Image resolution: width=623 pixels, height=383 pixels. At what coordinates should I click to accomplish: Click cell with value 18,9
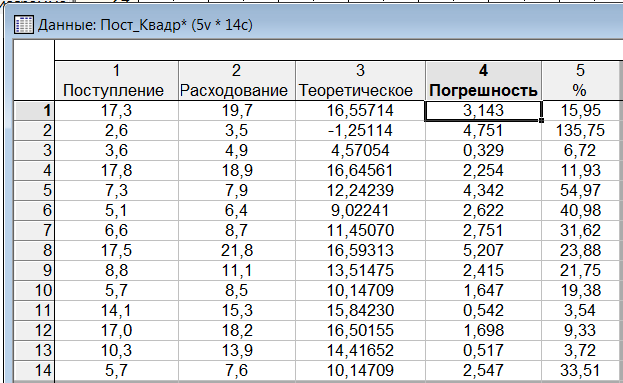pyautogui.click(x=237, y=170)
